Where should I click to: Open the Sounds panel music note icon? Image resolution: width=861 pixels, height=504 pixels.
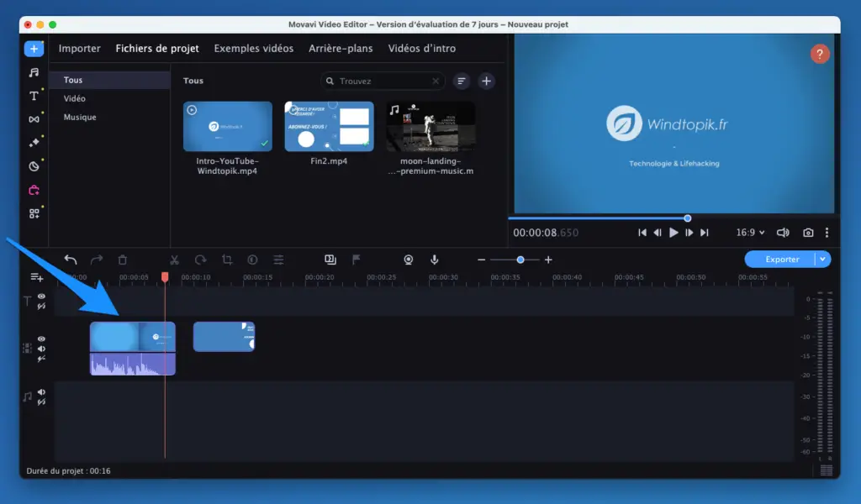(x=34, y=72)
